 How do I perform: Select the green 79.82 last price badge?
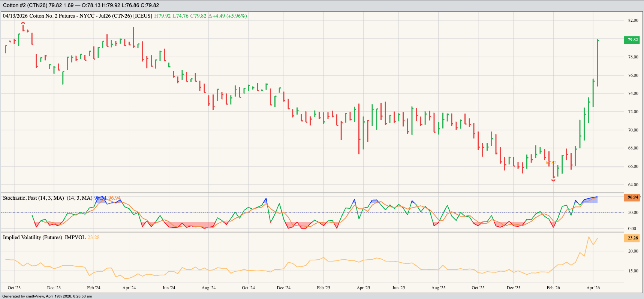632,40
